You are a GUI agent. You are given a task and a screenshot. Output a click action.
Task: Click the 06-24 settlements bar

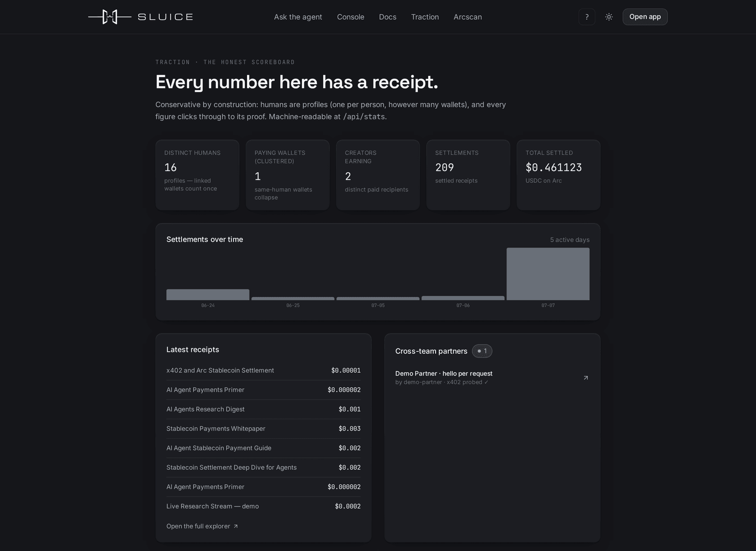[208, 295]
